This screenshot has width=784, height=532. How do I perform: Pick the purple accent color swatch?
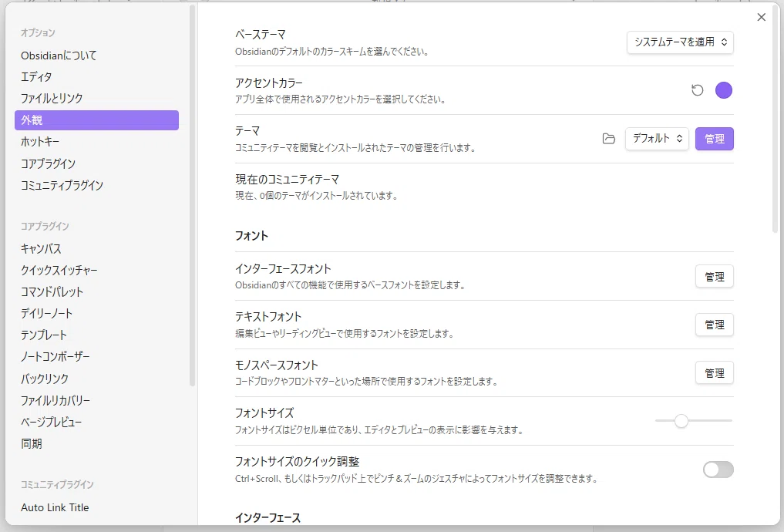pyautogui.click(x=724, y=90)
